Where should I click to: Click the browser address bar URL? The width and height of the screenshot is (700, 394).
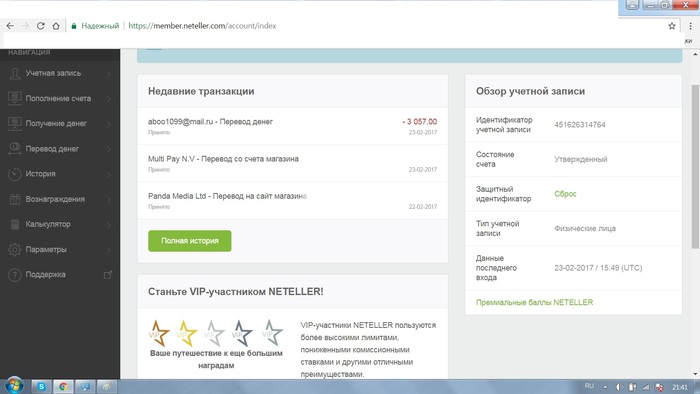tap(202, 26)
